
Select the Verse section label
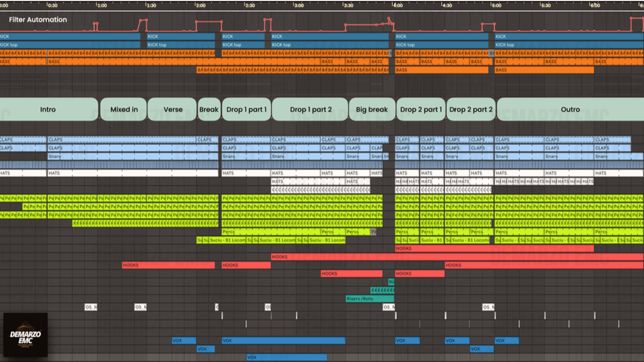[x=172, y=110]
